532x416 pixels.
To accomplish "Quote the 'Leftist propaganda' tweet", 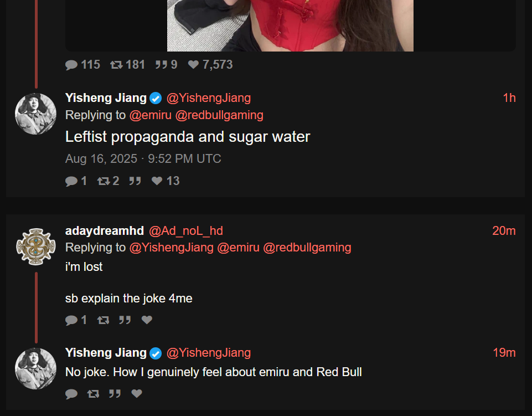I will pyautogui.click(x=135, y=181).
